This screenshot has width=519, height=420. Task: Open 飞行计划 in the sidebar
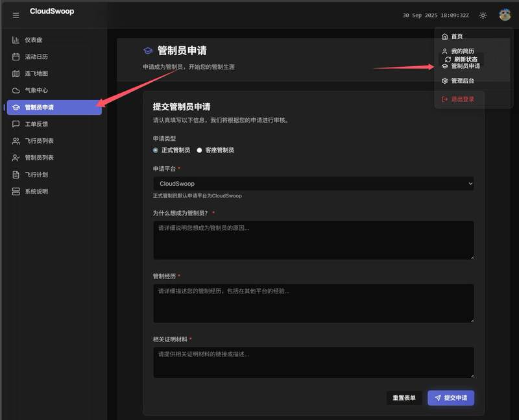[54, 175]
